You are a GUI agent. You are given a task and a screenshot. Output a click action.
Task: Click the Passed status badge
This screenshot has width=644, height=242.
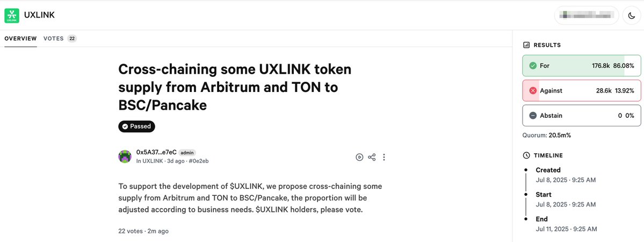(x=137, y=126)
